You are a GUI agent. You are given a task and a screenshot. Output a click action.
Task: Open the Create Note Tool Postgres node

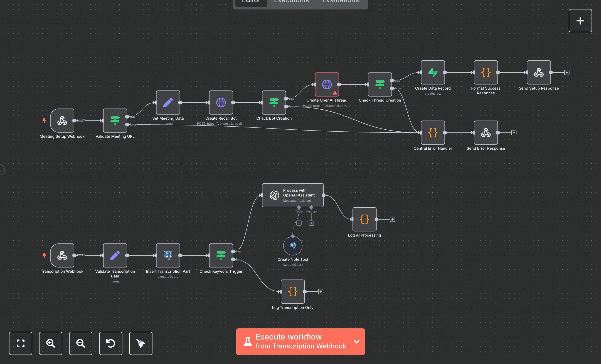click(x=292, y=246)
